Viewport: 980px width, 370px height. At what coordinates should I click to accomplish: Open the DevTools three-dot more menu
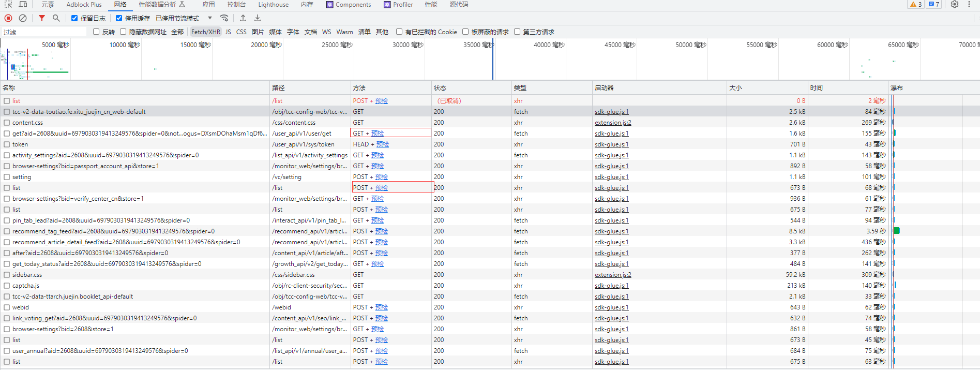(969, 4)
